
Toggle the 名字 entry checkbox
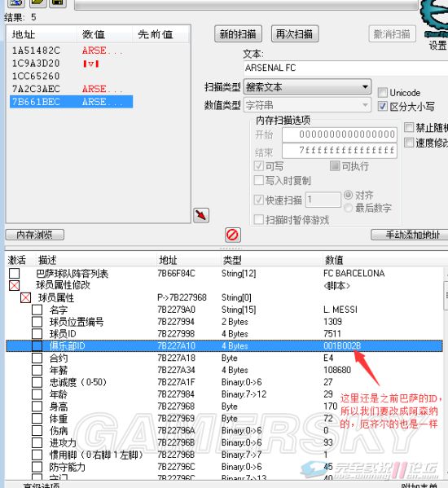[37, 310]
